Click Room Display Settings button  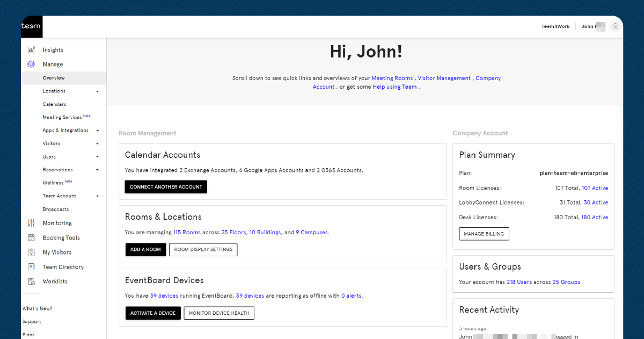[x=203, y=250]
